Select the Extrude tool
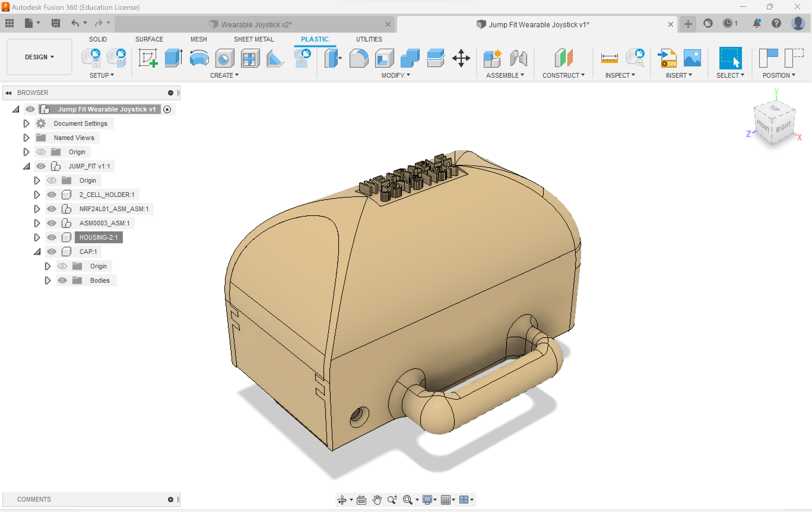Image resolution: width=812 pixels, height=512 pixels. (x=173, y=58)
